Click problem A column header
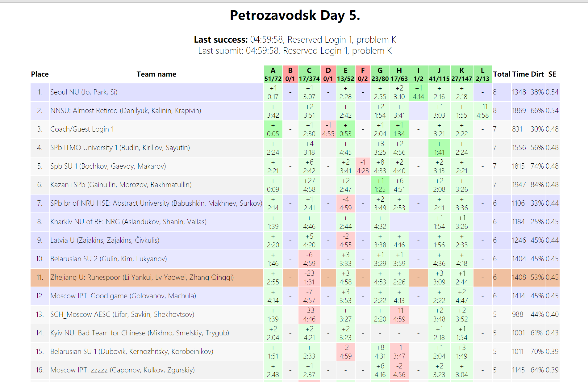This screenshot has height=382, width=588. (273, 74)
